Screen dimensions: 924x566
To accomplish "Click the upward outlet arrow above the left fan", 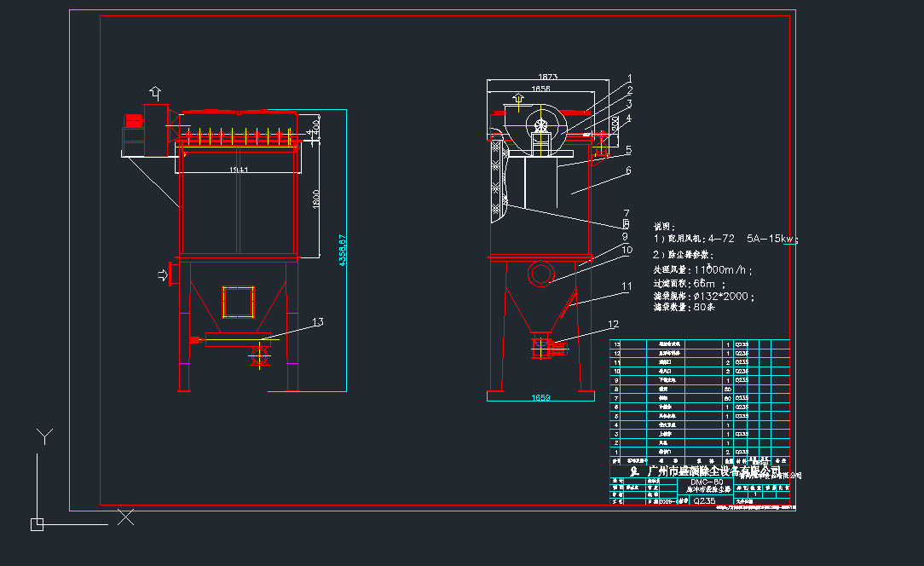I will click(x=155, y=92).
